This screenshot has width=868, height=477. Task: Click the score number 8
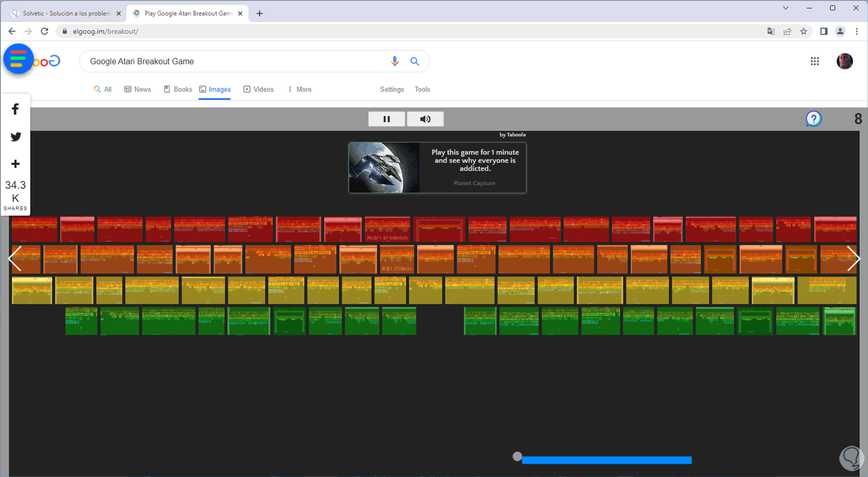click(x=858, y=119)
